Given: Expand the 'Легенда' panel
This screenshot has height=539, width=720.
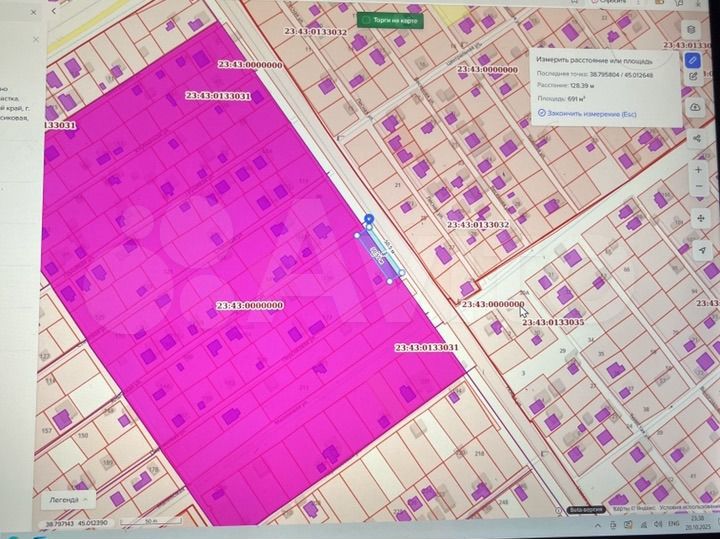Looking at the screenshot, I should coord(66,497).
